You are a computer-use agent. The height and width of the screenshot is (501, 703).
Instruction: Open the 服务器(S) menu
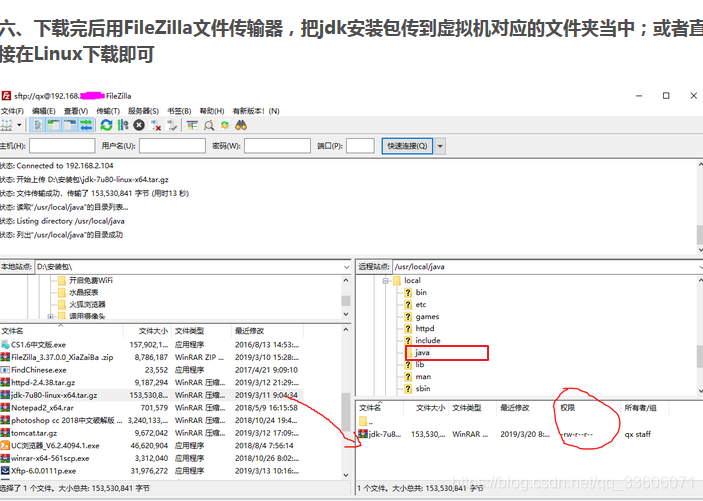143,111
